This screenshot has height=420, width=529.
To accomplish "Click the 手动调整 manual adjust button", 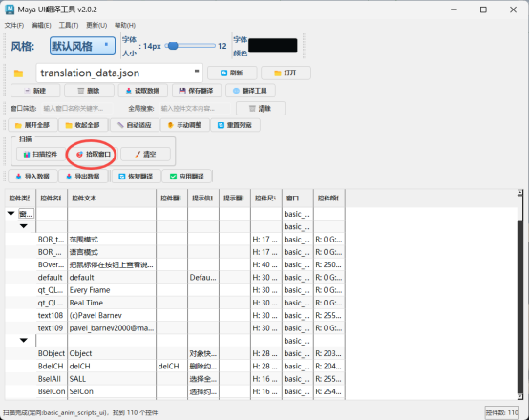I will click(x=185, y=125).
